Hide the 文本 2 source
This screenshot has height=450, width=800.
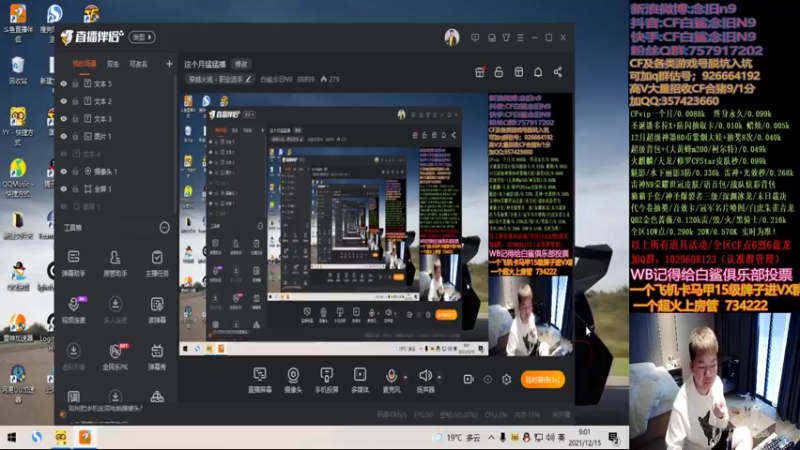(64, 101)
